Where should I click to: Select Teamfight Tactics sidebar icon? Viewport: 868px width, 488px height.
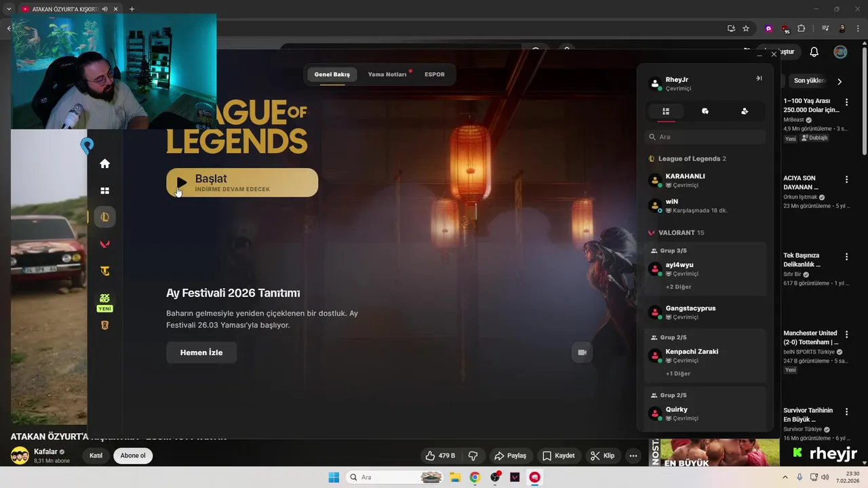coord(104,271)
